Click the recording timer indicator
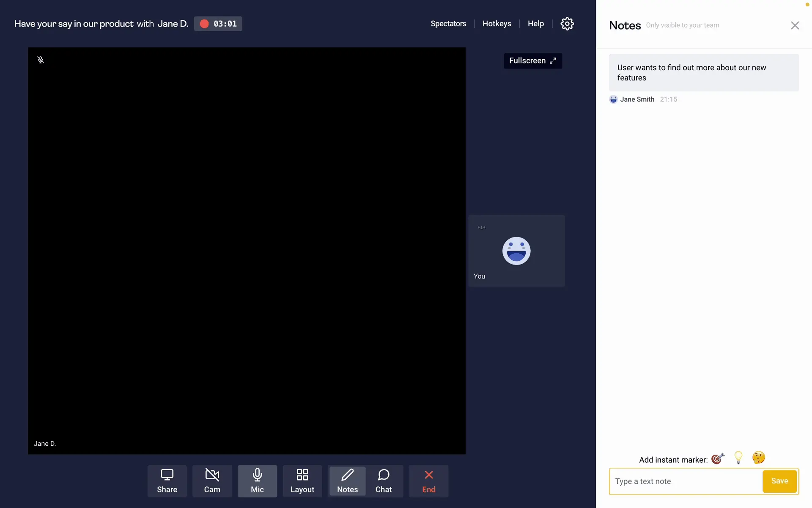812x508 pixels. pyautogui.click(x=218, y=24)
